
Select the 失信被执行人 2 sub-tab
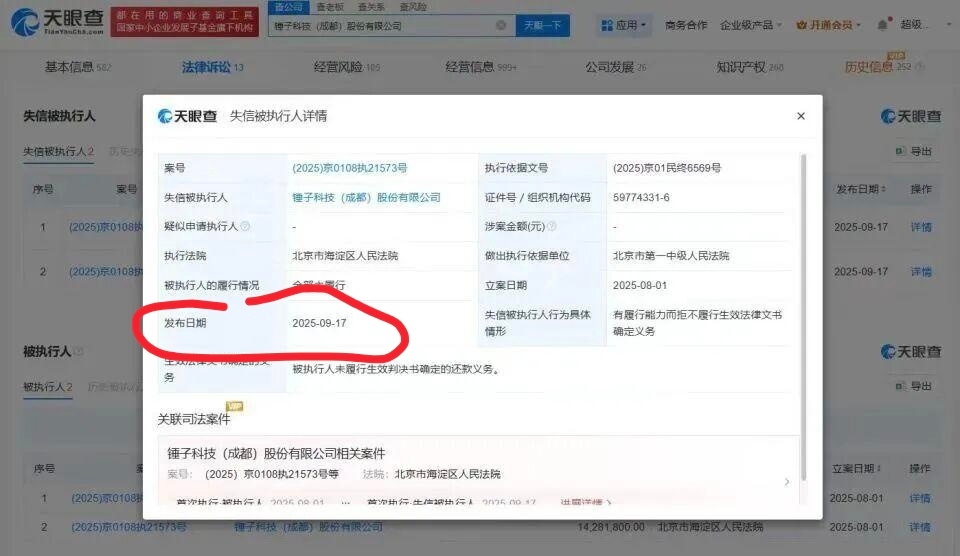point(58,151)
